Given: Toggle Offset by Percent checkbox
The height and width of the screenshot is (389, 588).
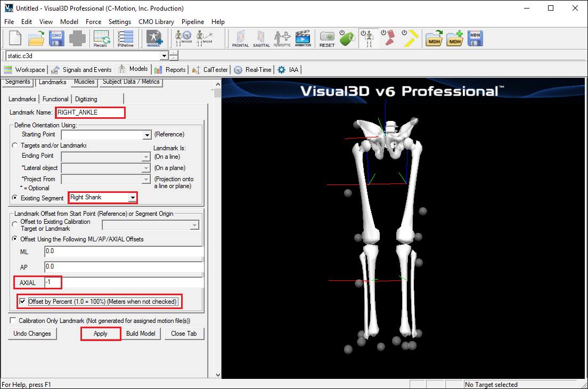Looking at the screenshot, I should tap(23, 301).
